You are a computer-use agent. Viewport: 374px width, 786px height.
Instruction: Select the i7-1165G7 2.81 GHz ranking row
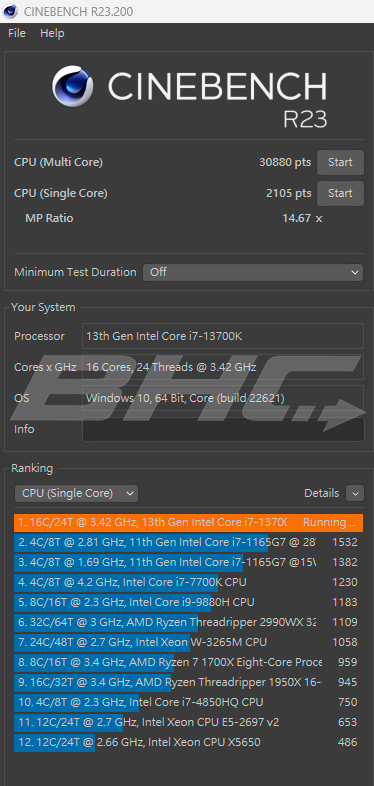[x=189, y=542]
